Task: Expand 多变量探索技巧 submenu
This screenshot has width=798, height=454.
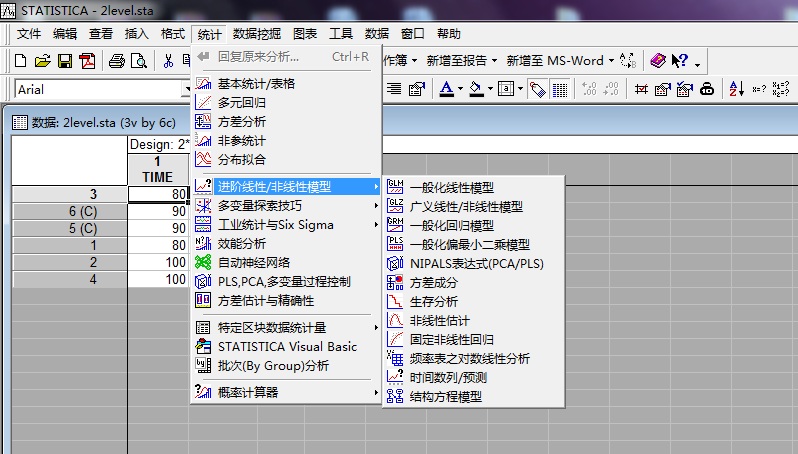Action: coord(287,206)
